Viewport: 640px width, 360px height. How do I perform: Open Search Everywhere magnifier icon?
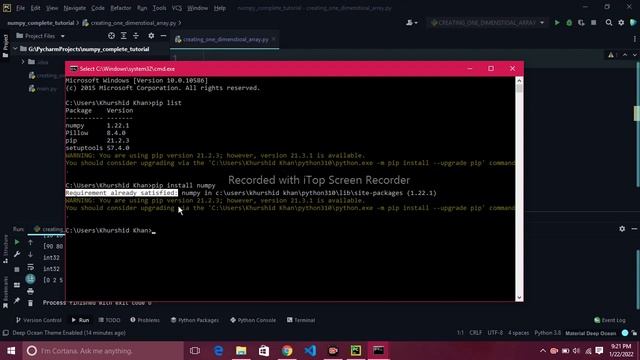tap(609, 23)
